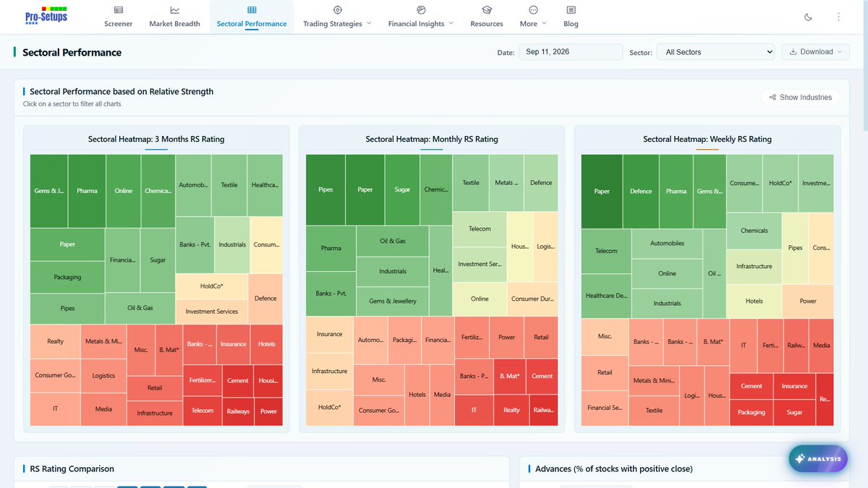Viewport: 868px width, 488px height.
Task: Click the Market Breadth chart icon
Action: 174,10
